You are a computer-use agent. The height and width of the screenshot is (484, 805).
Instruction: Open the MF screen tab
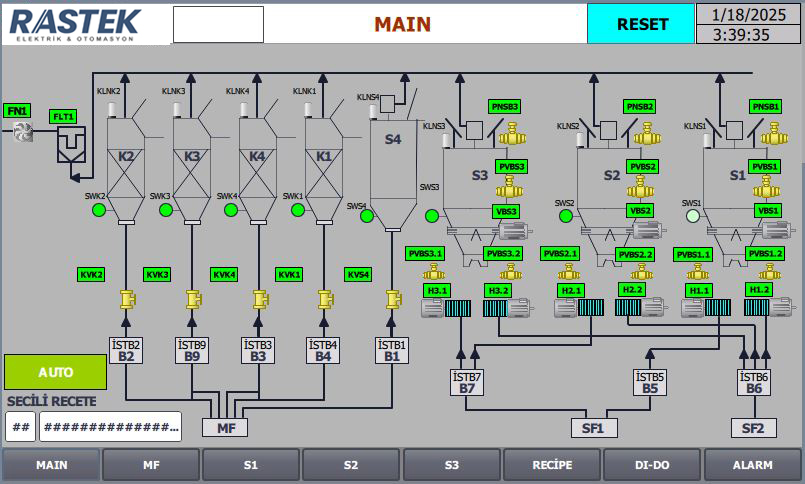click(151, 465)
